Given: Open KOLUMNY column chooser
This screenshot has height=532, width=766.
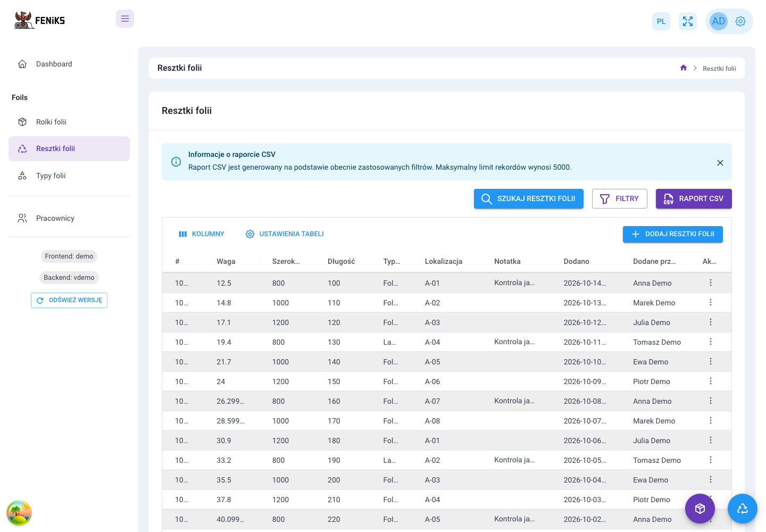Looking at the screenshot, I should pyautogui.click(x=202, y=234).
